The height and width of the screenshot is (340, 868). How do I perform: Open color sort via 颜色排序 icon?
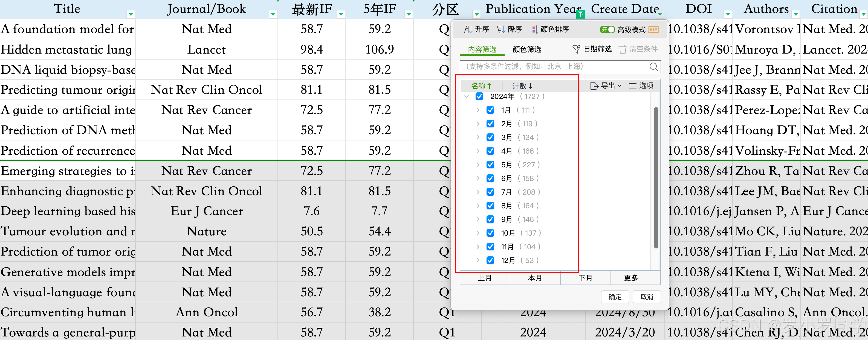click(534, 30)
